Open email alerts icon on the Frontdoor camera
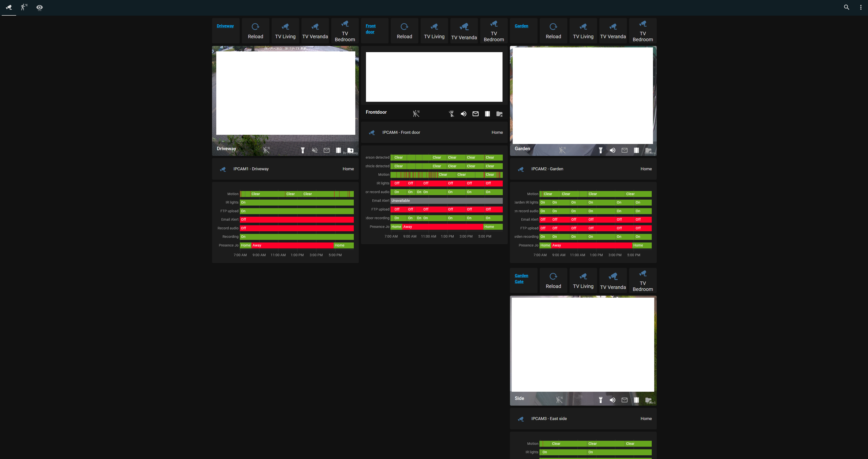 (x=475, y=113)
